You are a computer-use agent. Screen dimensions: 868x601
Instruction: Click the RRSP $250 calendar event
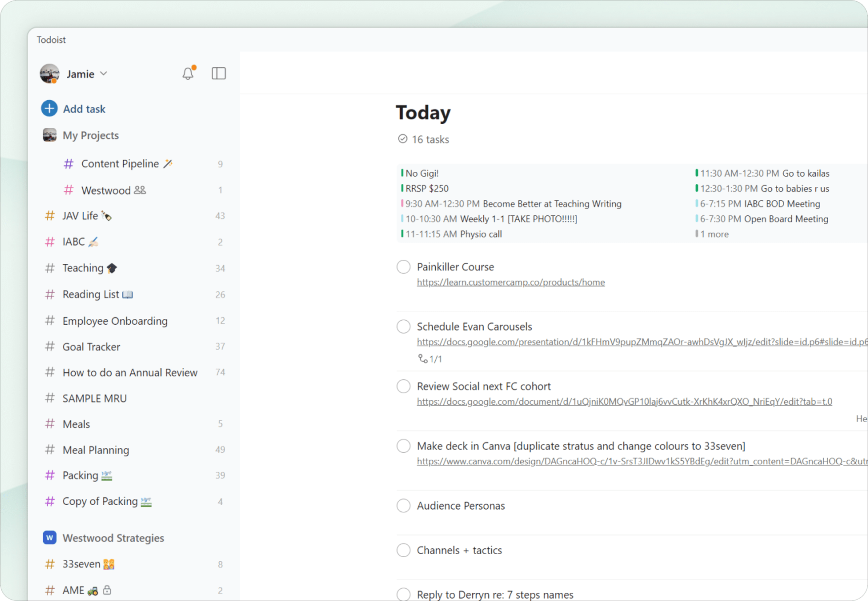click(425, 188)
